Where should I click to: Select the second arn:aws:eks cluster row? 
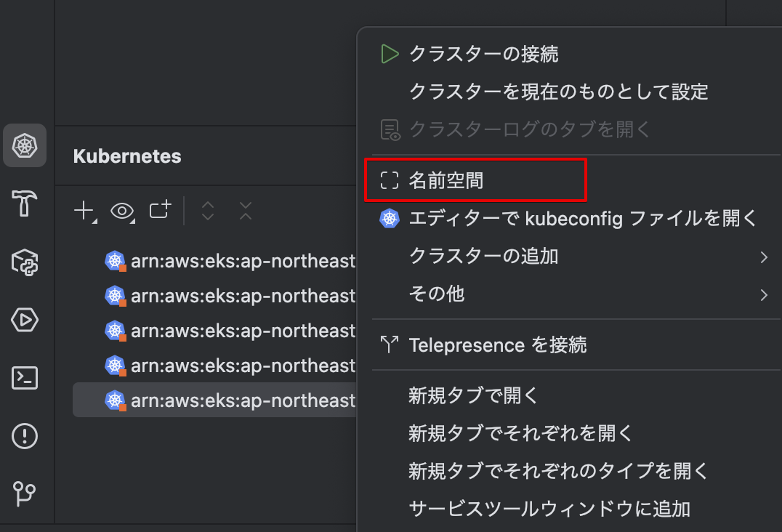click(215, 296)
